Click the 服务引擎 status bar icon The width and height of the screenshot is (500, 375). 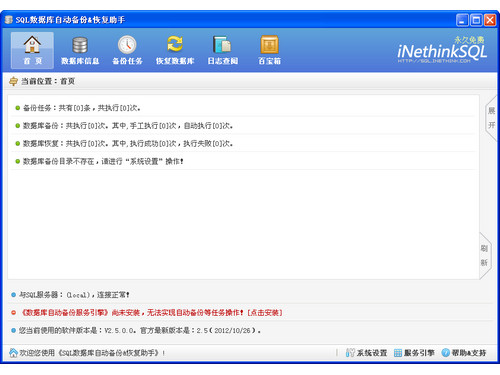(x=398, y=353)
